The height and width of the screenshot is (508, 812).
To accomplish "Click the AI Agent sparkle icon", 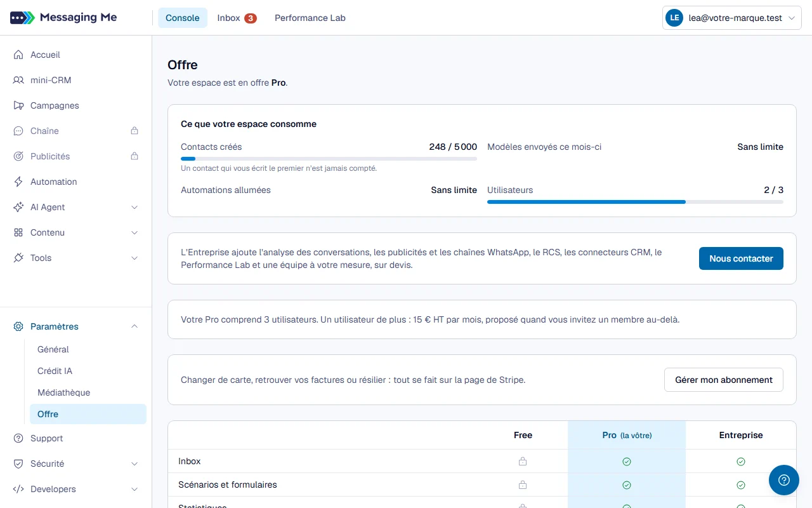I will pos(18,207).
